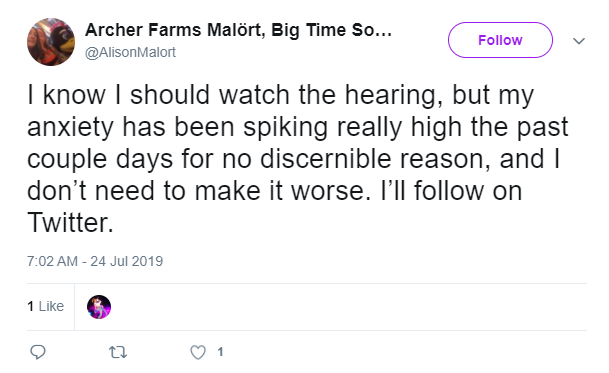Click the word 'Like' in the stats row

coord(51,306)
